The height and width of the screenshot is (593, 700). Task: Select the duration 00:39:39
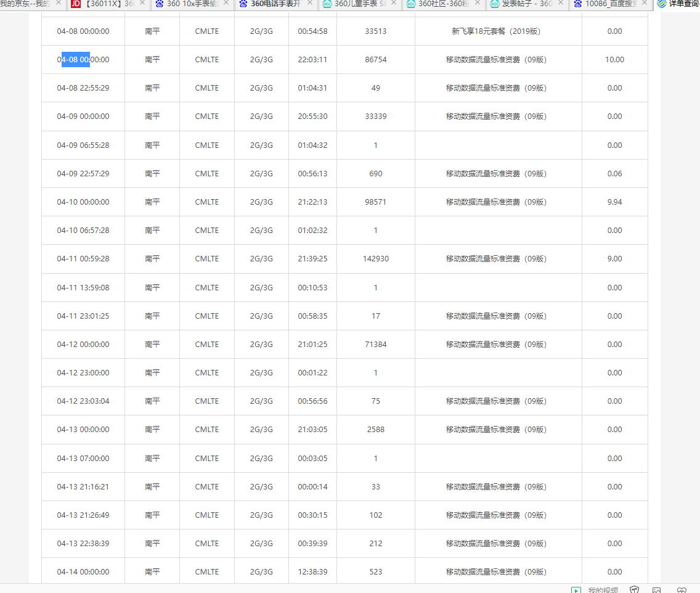tap(312, 544)
